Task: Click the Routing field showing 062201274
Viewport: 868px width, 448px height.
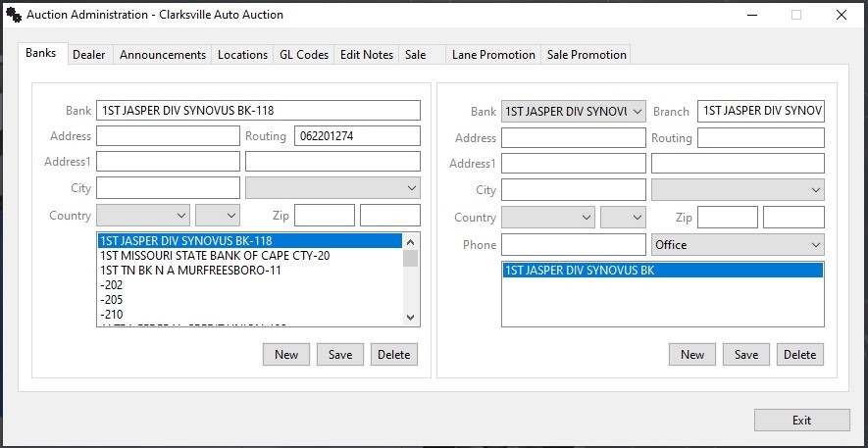Action: (357, 136)
